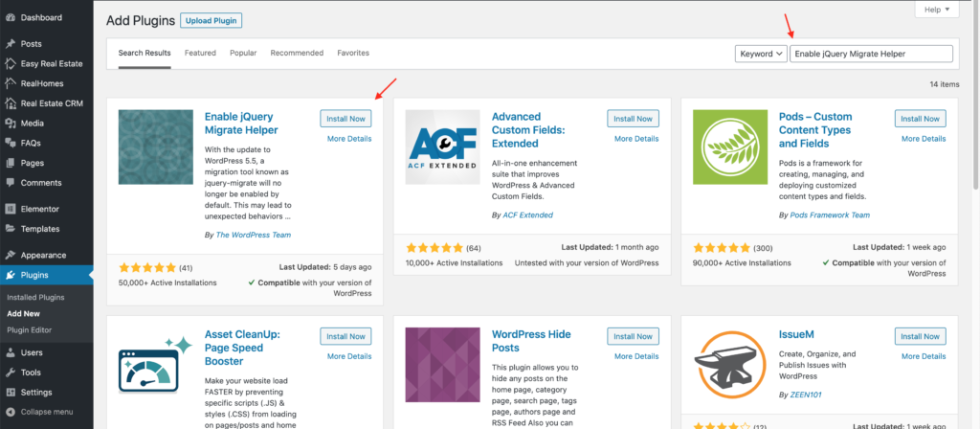Click the Pods plugin green thumbnail
980x429 pixels.
tap(730, 147)
